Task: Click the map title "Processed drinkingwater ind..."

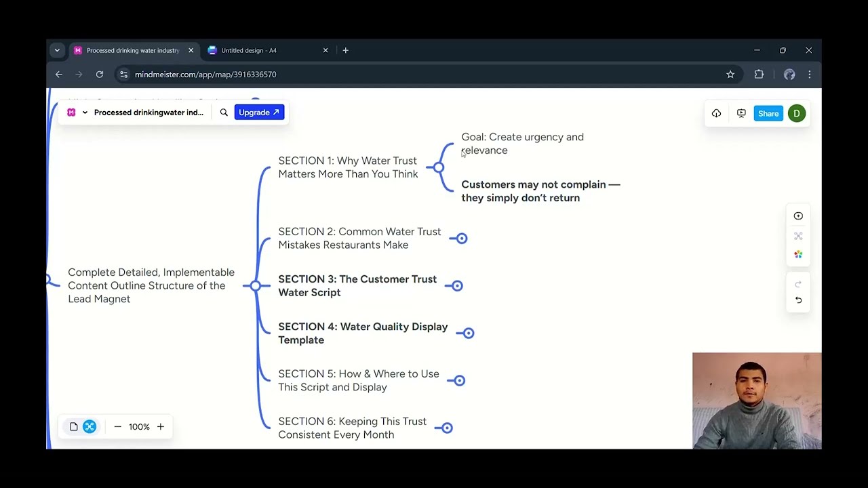Action: [149, 113]
